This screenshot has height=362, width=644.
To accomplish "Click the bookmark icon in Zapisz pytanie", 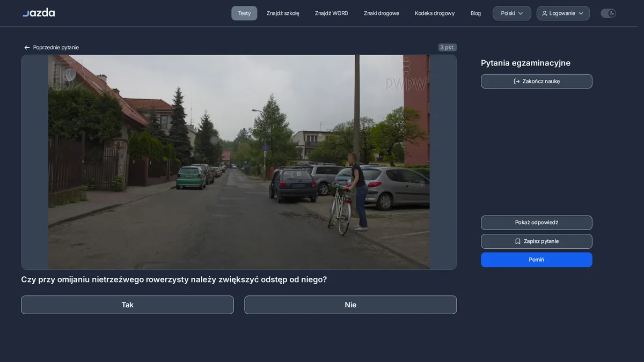I will tap(518, 241).
